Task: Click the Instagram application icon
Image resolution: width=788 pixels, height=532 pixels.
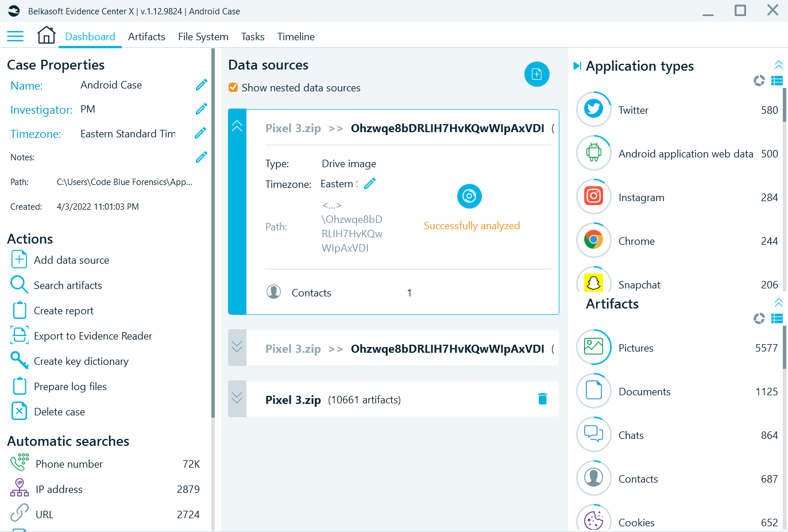Action: 593,196
